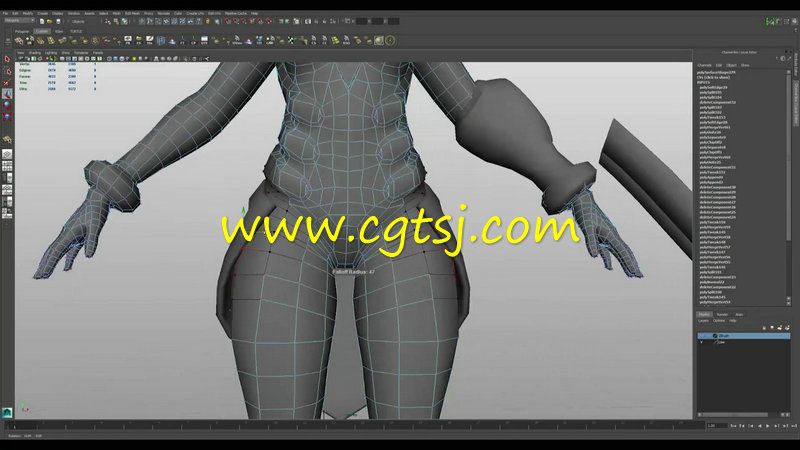
Task: Activate the Scale tool in toolbox
Action: [x=7, y=117]
